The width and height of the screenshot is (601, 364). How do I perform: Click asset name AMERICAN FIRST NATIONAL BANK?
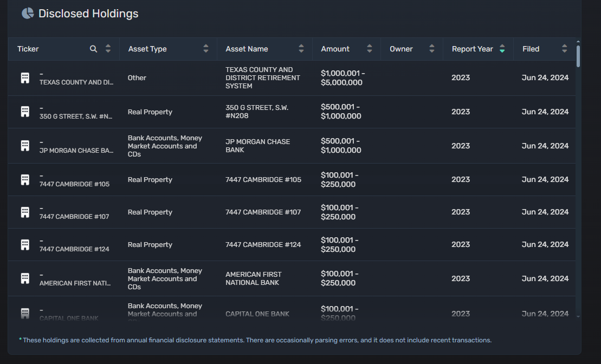pyautogui.click(x=254, y=278)
